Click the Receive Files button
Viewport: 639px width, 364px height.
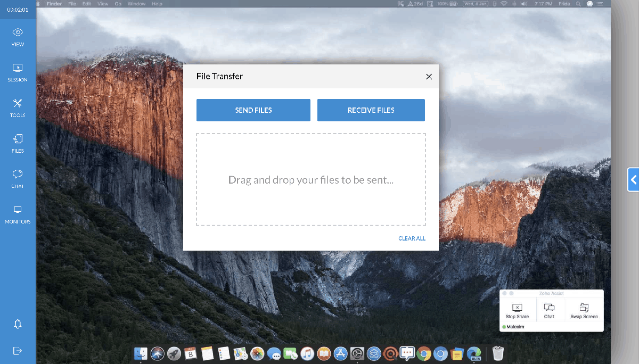pos(371,110)
